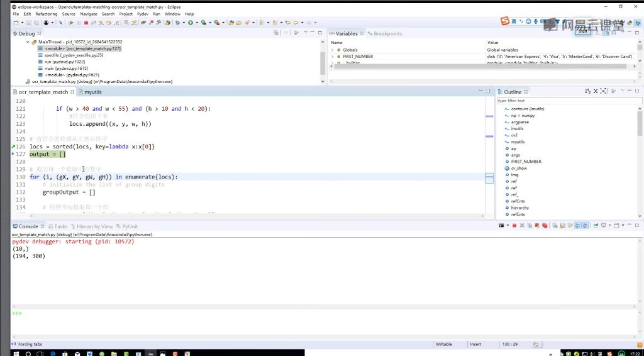Click the Debug view bug icon in panel
The image size is (644, 356).
[x=16, y=34]
